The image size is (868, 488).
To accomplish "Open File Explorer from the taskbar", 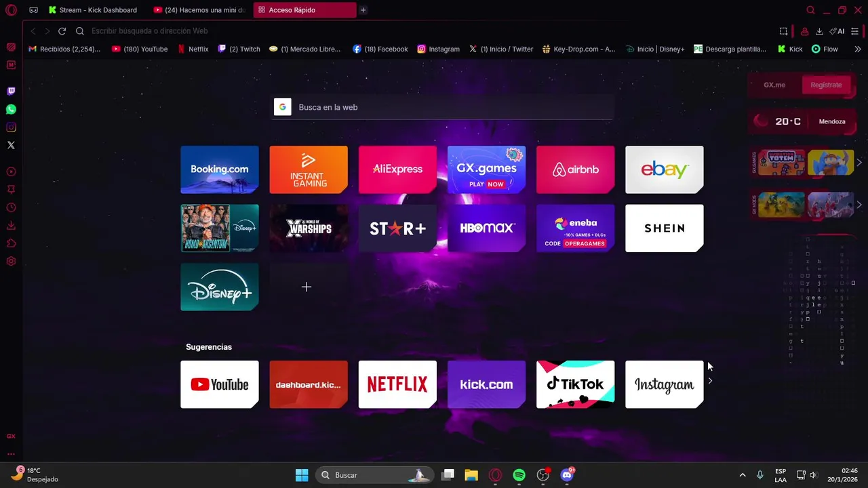I will click(x=471, y=475).
